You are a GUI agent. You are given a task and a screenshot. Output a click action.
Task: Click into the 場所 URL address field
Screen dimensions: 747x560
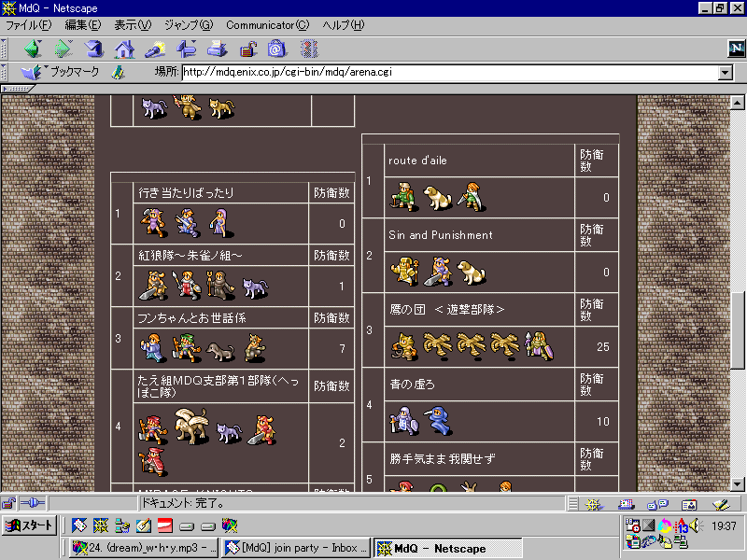tap(450, 73)
